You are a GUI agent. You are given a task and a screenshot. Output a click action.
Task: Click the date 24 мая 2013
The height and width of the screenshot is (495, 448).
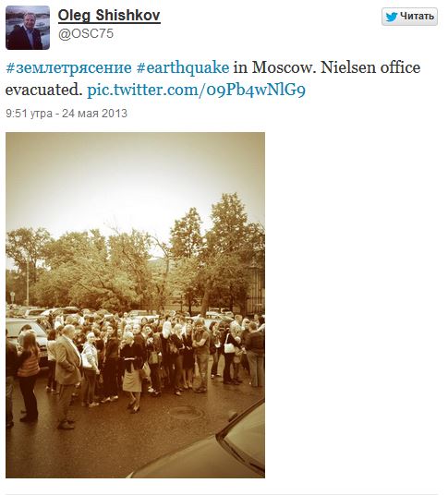pos(94,114)
